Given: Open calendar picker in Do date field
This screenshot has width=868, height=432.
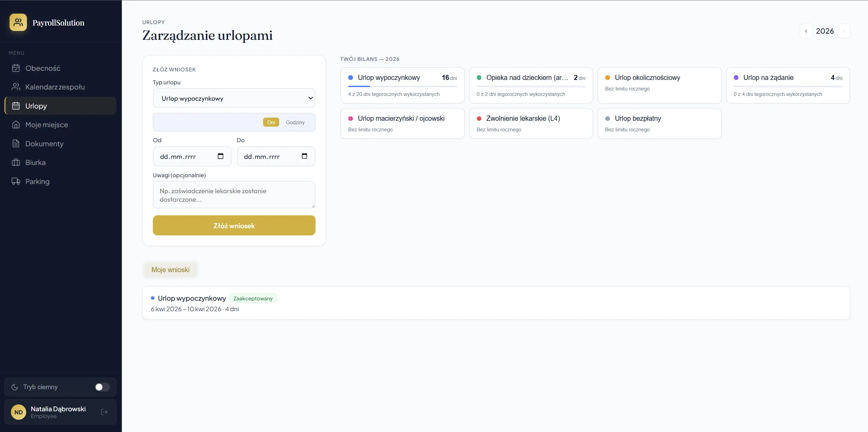Looking at the screenshot, I should point(304,156).
